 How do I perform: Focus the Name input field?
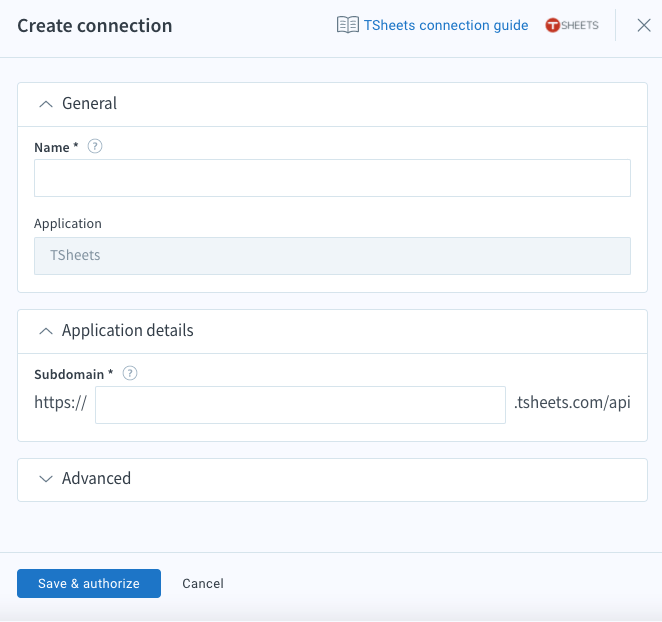coord(332,178)
